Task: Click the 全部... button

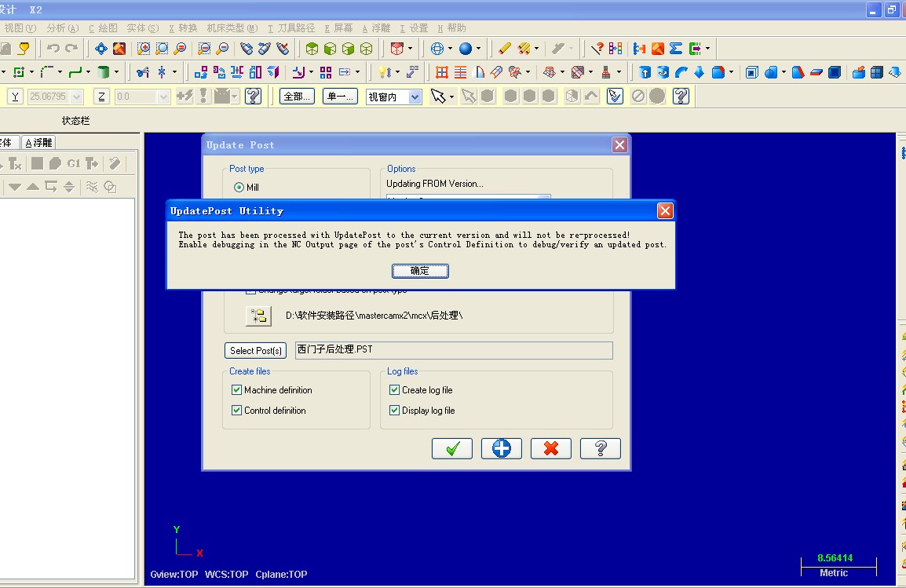Action: pos(297,97)
